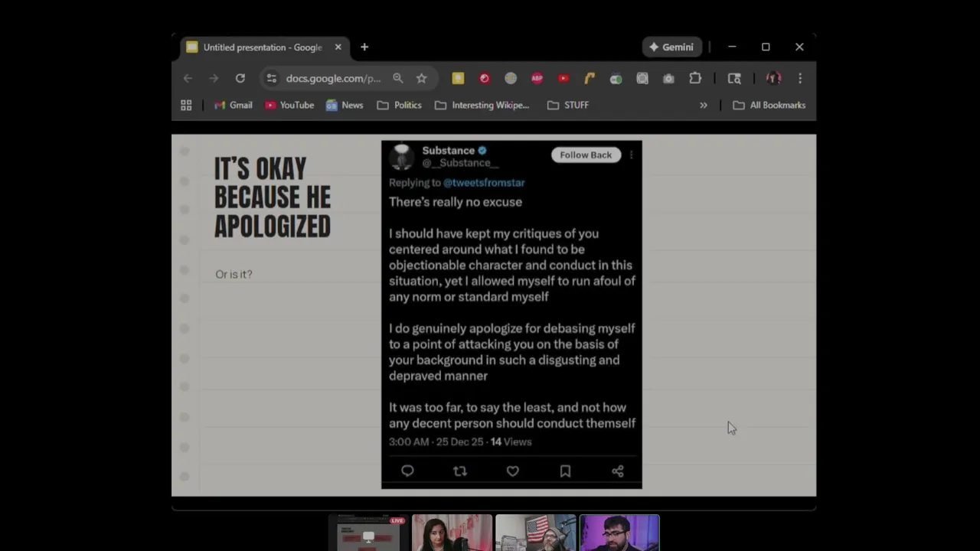The width and height of the screenshot is (980, 551).
Task: Open the yellow Google Keep extension icon
Action: (x=458, y=78)
